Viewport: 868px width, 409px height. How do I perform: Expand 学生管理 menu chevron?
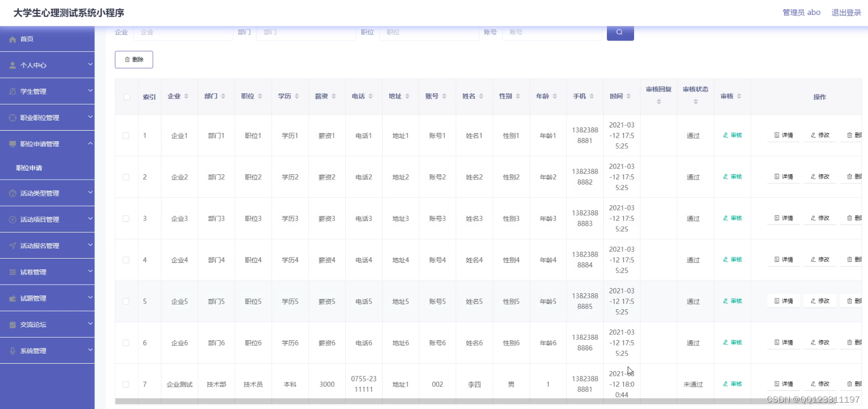(x=90, y=91)
